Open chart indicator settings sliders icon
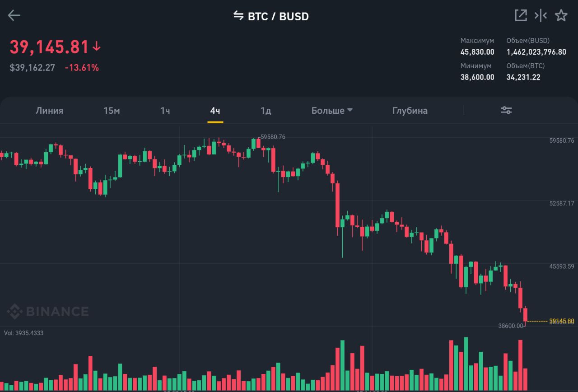Screen dimensions: 578x392 pyautogui.click(x=506, y=110)
